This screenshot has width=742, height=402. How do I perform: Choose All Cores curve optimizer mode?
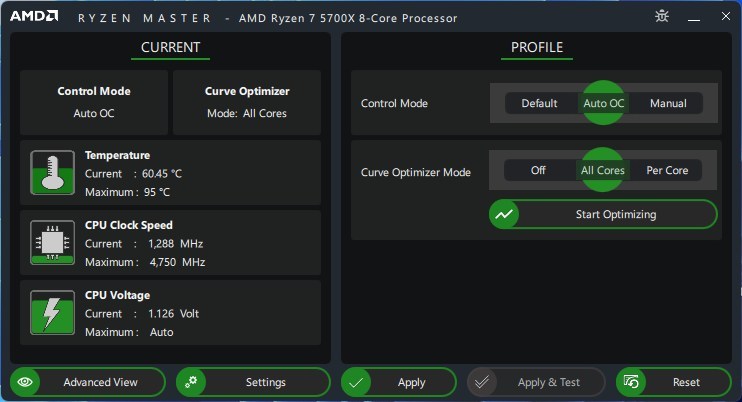[602, 170]
